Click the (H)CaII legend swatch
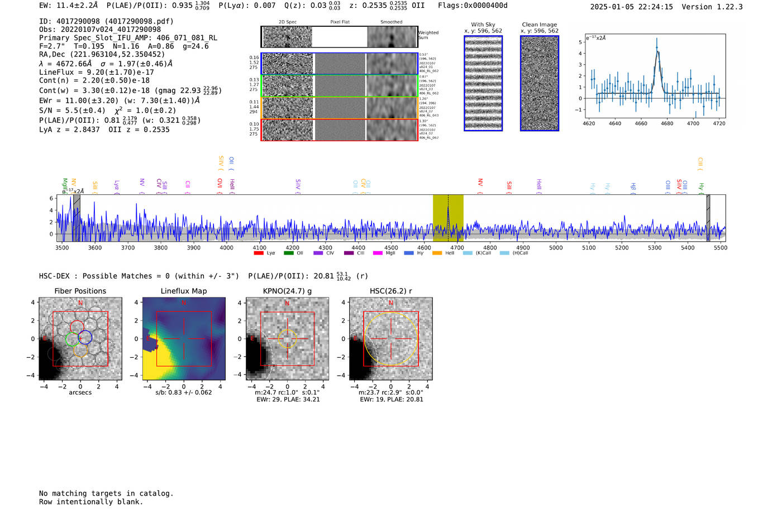782x532 pixels. [504, 253]
